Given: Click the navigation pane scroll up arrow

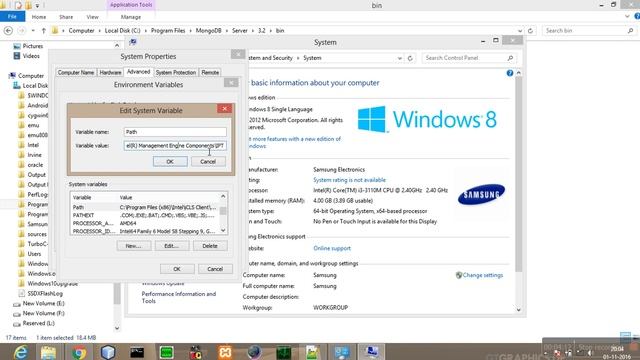Looking at the screenshot, I should [117, 45].
